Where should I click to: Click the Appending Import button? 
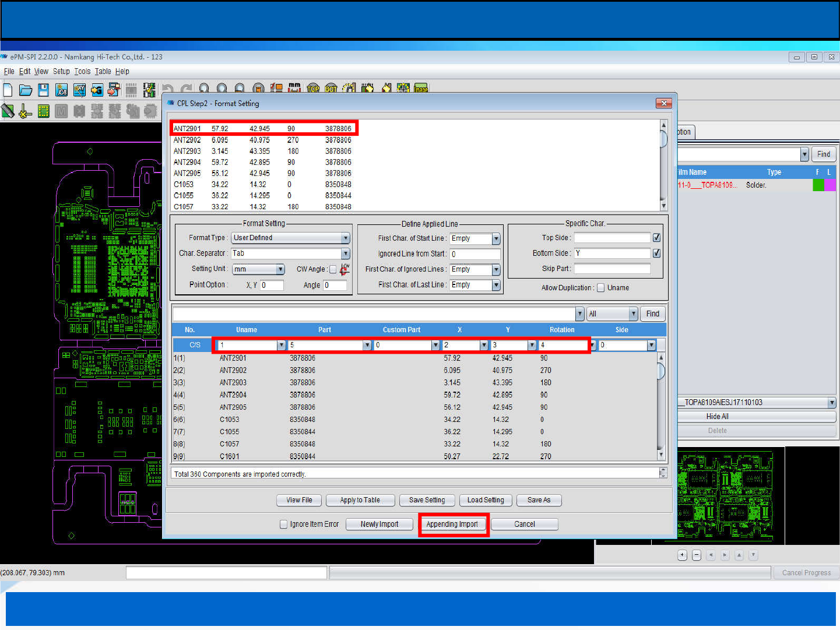[452, 524]
